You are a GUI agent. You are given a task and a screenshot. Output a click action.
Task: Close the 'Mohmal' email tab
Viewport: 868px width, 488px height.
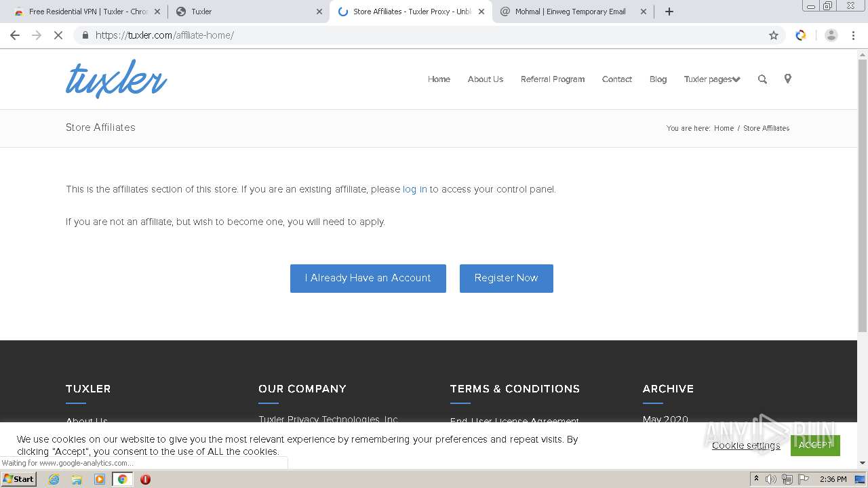pos(645,12)
